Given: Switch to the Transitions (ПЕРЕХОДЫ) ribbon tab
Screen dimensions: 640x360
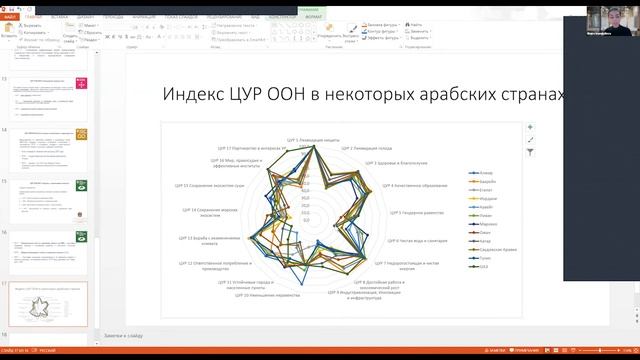Looking at the screenshot, I should pyautogui.click(x=113, y=17).
